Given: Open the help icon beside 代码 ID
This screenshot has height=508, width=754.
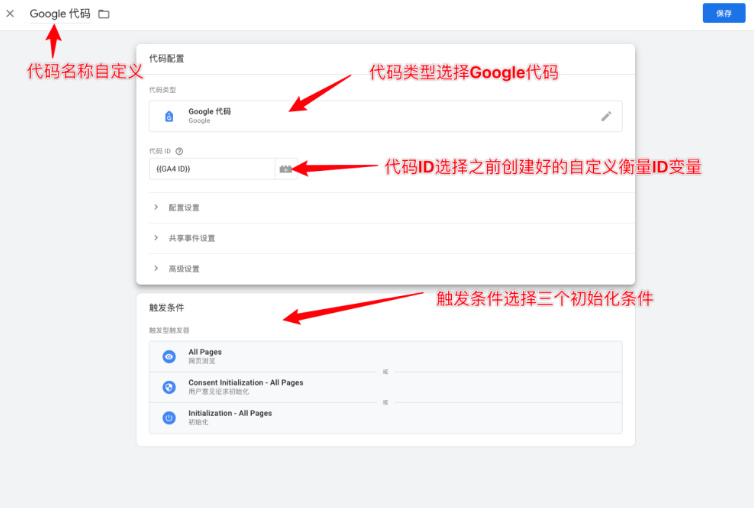Looking at the screenshot, I should click(179, 151).
